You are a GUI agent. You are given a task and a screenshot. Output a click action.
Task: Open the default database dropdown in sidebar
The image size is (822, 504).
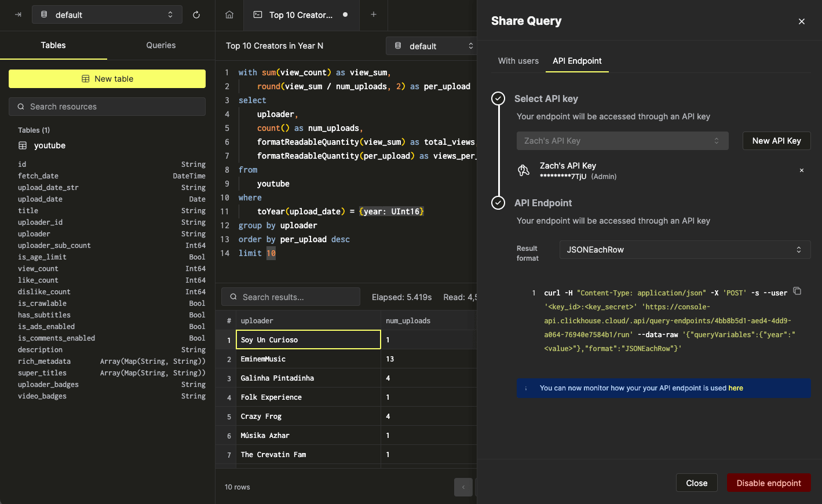click(107, 14)
